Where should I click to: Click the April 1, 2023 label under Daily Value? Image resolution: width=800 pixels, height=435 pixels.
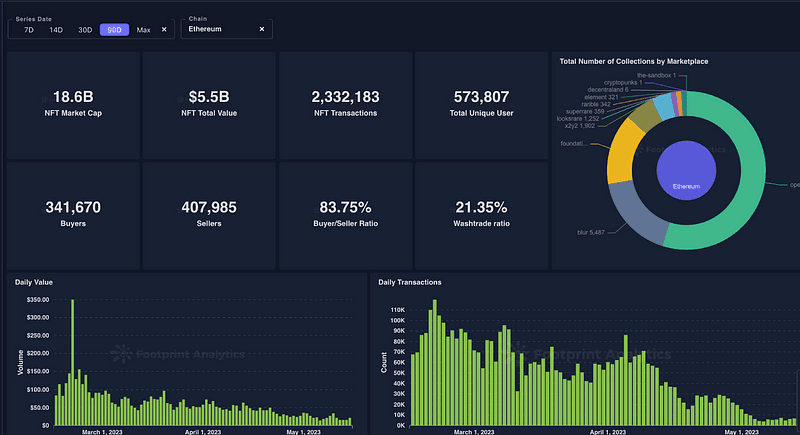[203, 432]
